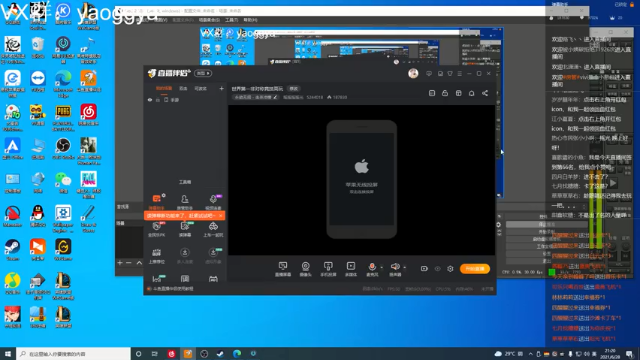Open the share icon in header

tap(485, 93)
